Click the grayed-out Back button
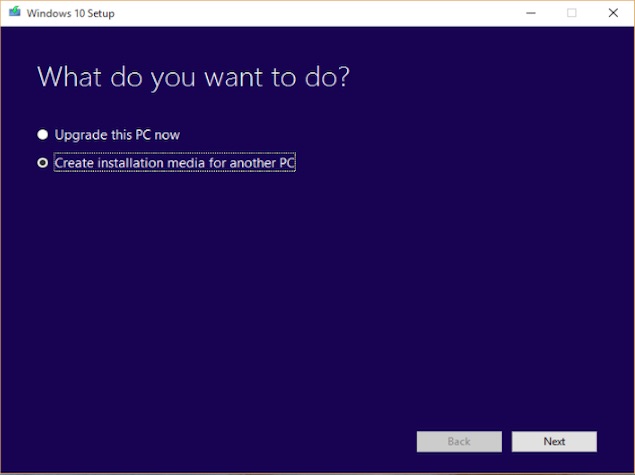This screenshot has height=475, width=635. point(459,441)
